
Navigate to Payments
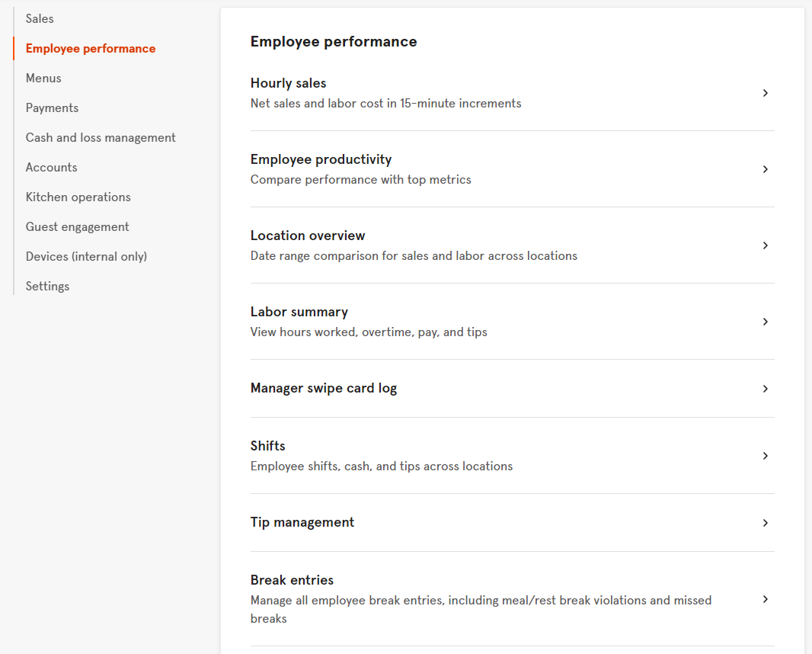(x=52, y=107)
